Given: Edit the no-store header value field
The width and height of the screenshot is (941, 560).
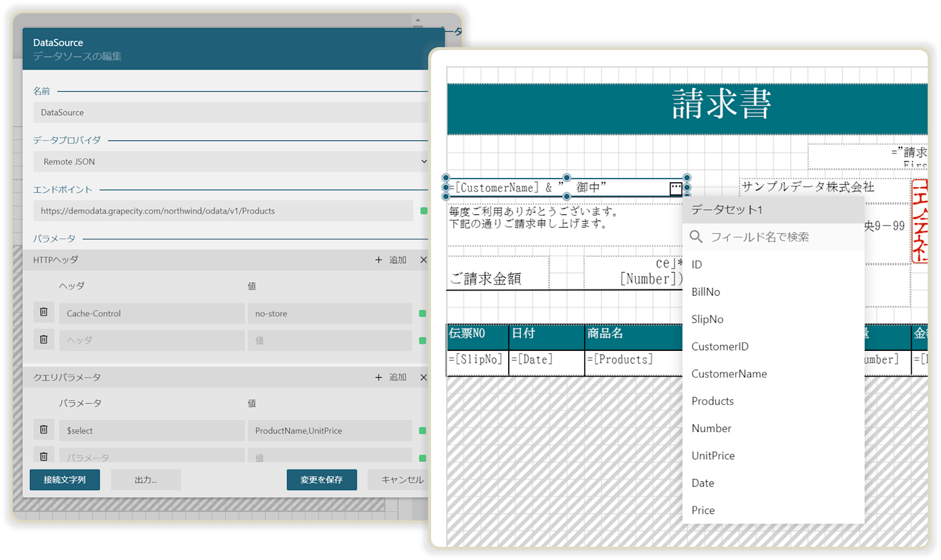Looking at the screenshot, I should pyautogui.click(x=329, y=313).
